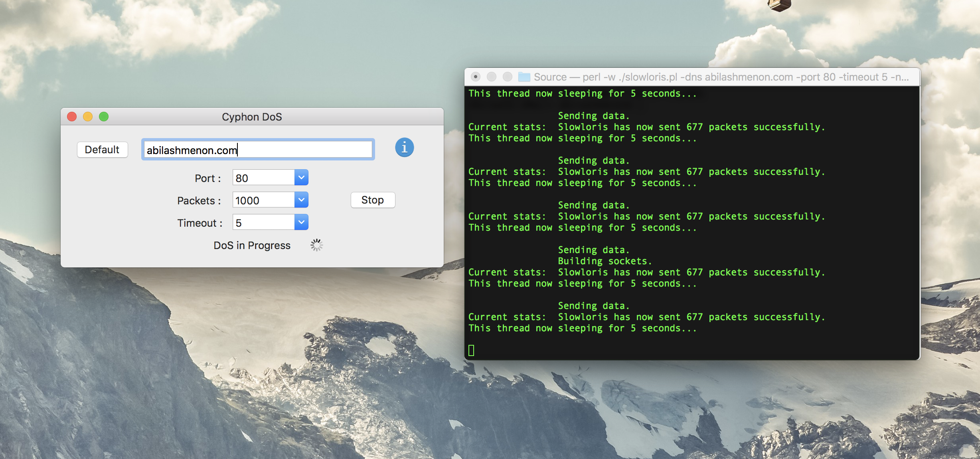Click the Cyphon DoS window title bar
The width and height of the screenshot is (980, 459).
[252, 117]
